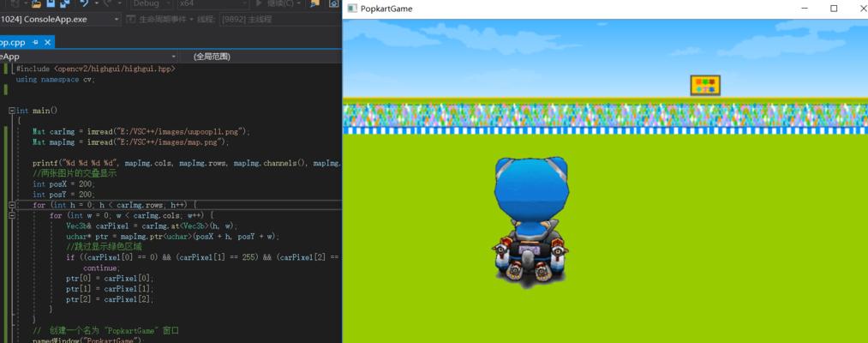Click the blue kart character in PopkartGame
This screenshot has width=868, height=343.
(x=531, y=221)
